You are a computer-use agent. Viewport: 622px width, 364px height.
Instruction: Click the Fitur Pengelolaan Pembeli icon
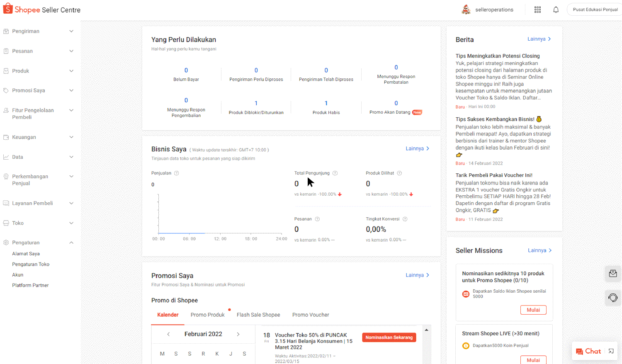[x=6, y=110]
